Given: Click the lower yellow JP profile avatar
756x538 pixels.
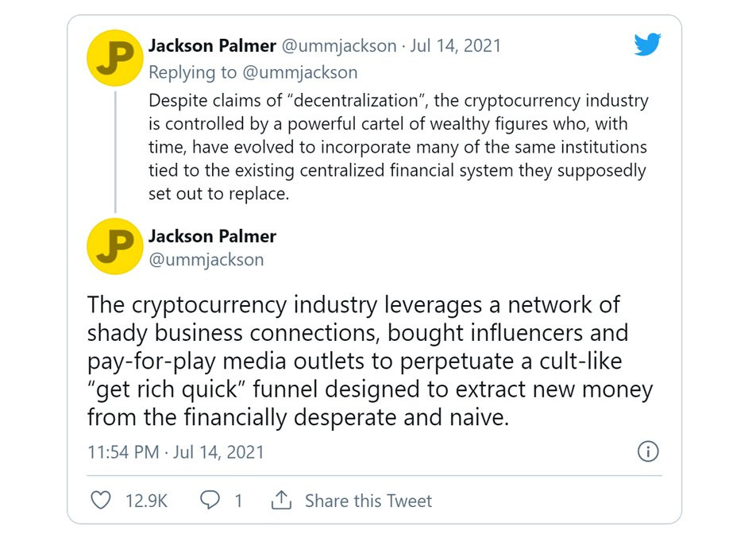Looking at the screenshot, I should (114, 246).
